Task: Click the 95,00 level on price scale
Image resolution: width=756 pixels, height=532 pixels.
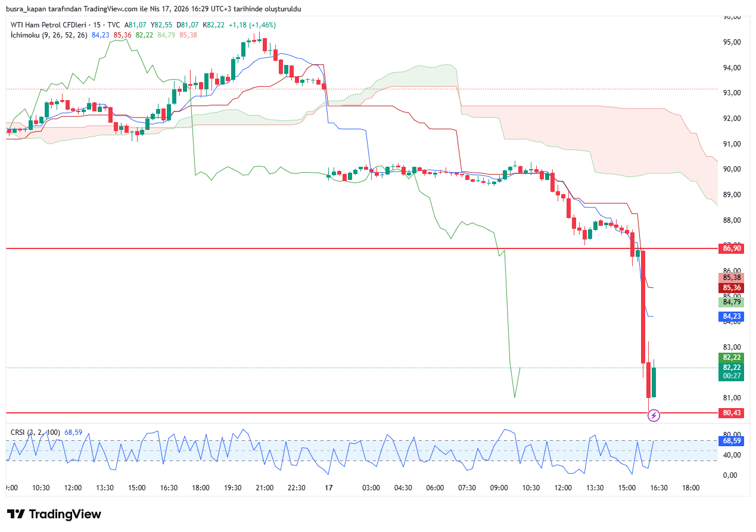Action: click(x=732, y=42)
